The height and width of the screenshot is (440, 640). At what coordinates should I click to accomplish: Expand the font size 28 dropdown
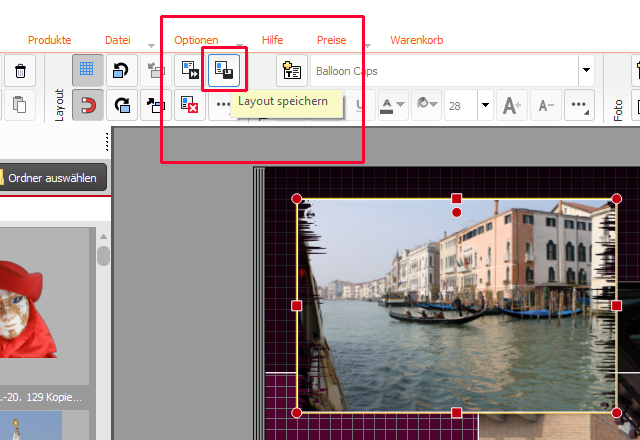(485, 104)
